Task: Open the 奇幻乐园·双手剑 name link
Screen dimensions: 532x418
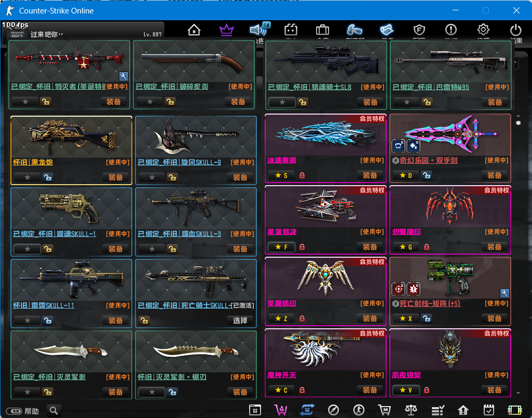Action: click(x=429, y=160)
